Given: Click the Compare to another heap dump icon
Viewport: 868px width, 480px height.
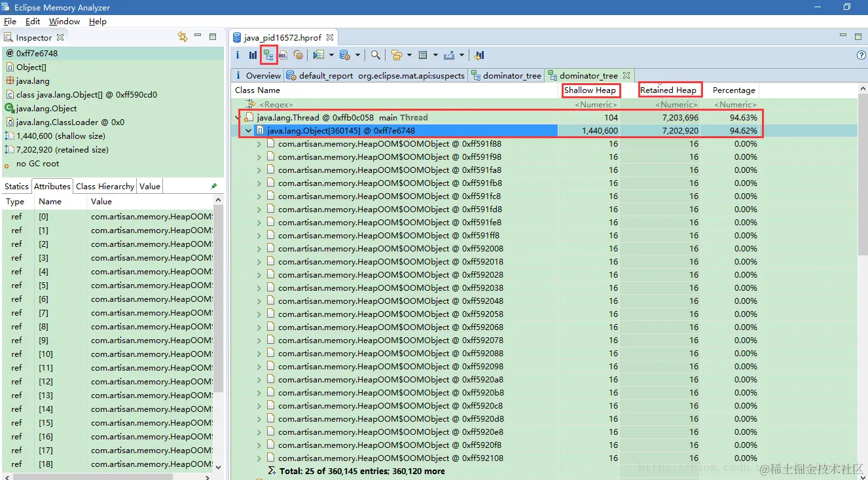Looking at the screenshot, I should (x=479, y=56).
